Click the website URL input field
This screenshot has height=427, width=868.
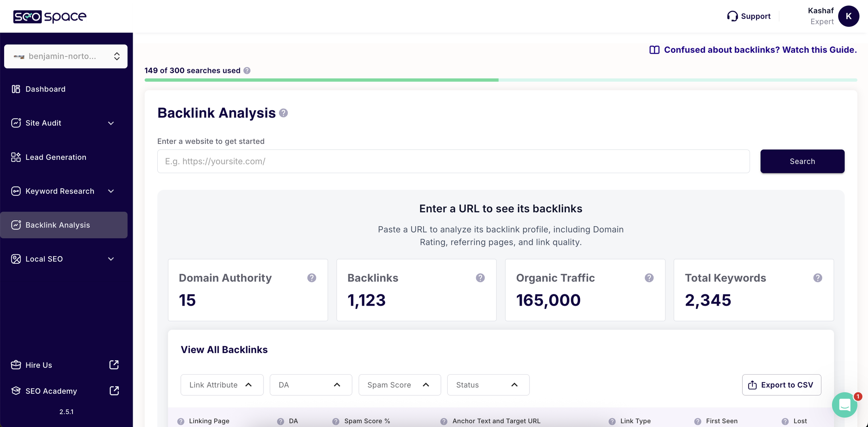(451, 161)
